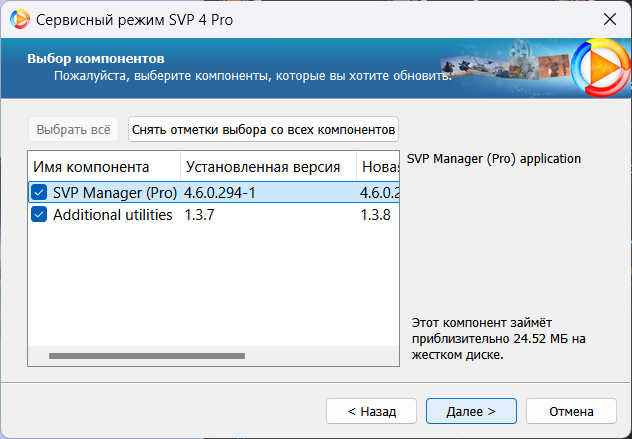Click installed version 4.6.0.294-1 cell
Viewport: 632px width, 439px height.
click(220, 192)
